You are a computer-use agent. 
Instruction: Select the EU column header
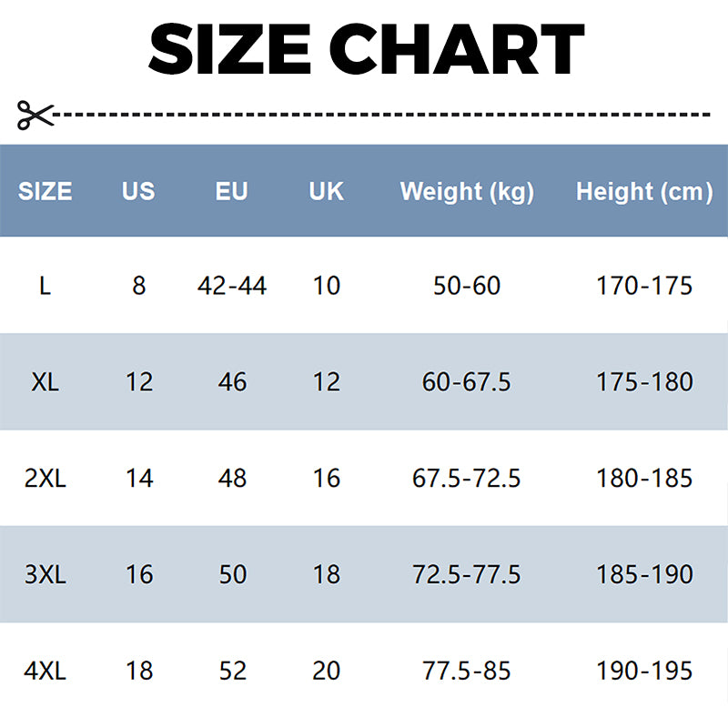click(x=232, y=191)
